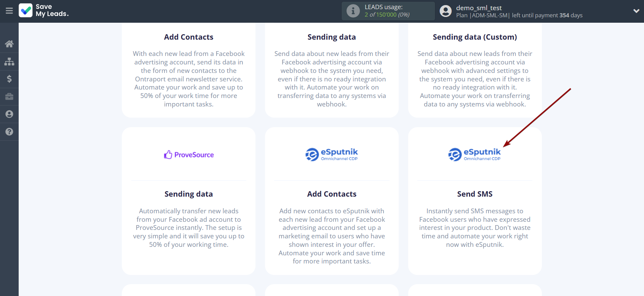Go to Home in sidebar
The image size is (644, 296).
click(9, 44)
